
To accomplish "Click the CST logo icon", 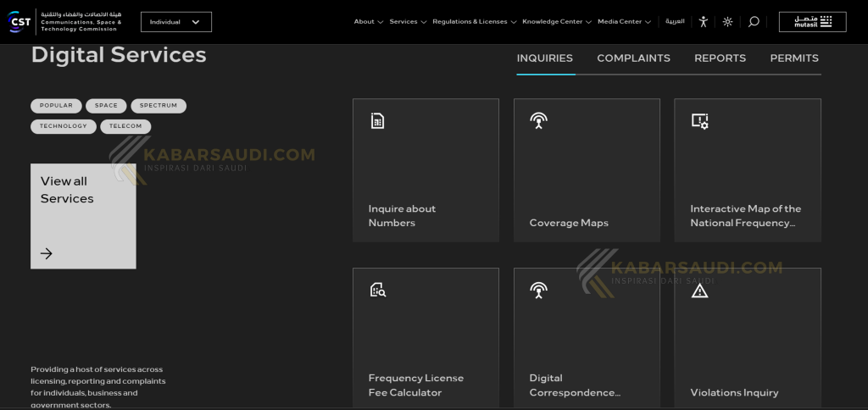I will pos(19,22).
